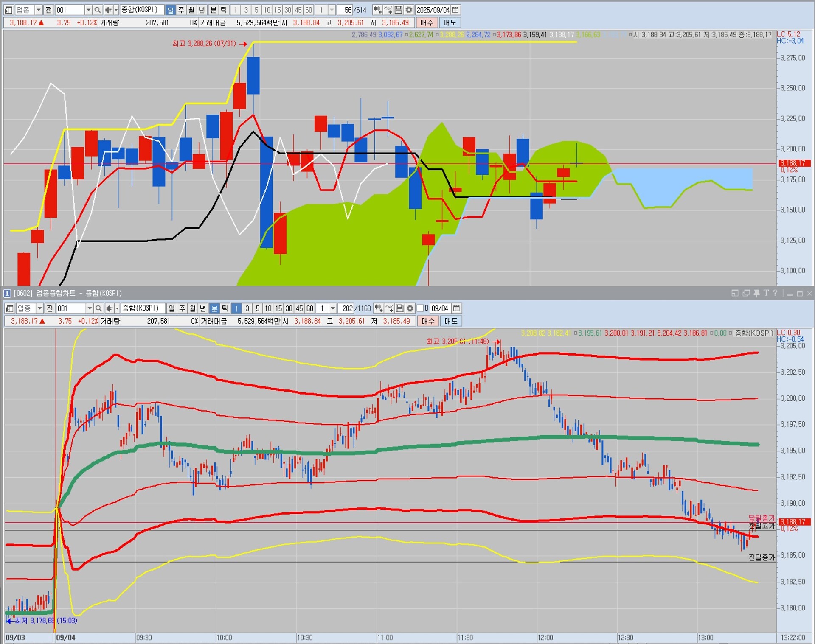Click the crosshair tool icon in the top toolbar
Image resolution: width=815 pixels, height=644 pixels.
tap(388, 10)
